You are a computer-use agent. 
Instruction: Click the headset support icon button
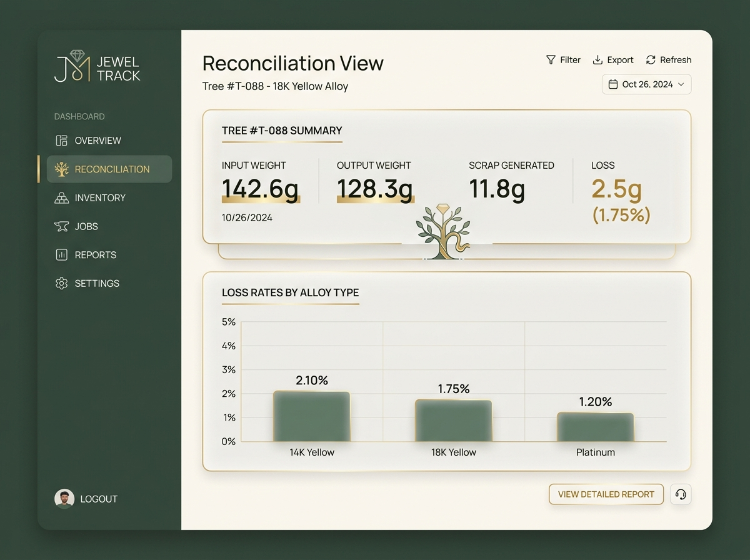click(x=681, y=494)
